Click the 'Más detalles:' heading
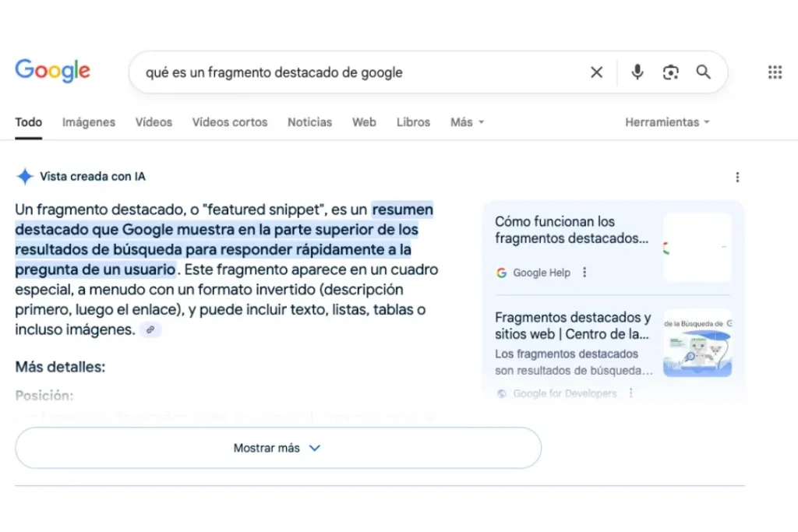The height and width of the screenshot is (532, 798). [60, 367]
